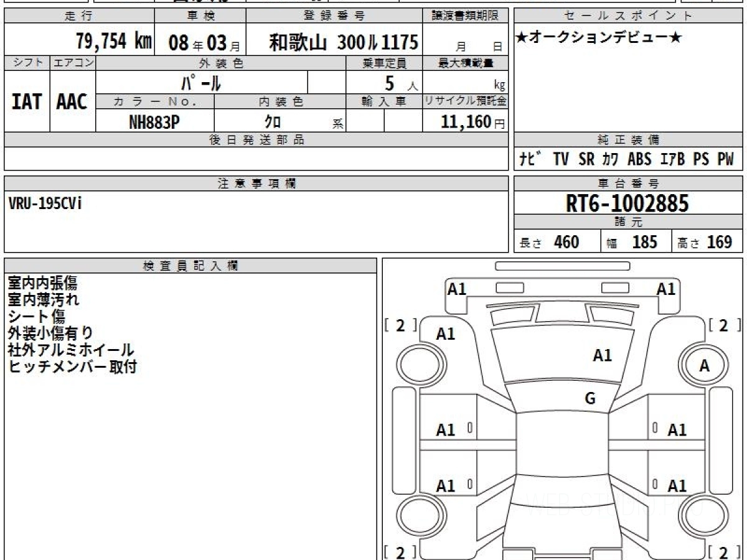Click the 乗車定員 header
The image size is (747, 560).
pyautogui.click(x=385, y=63)
